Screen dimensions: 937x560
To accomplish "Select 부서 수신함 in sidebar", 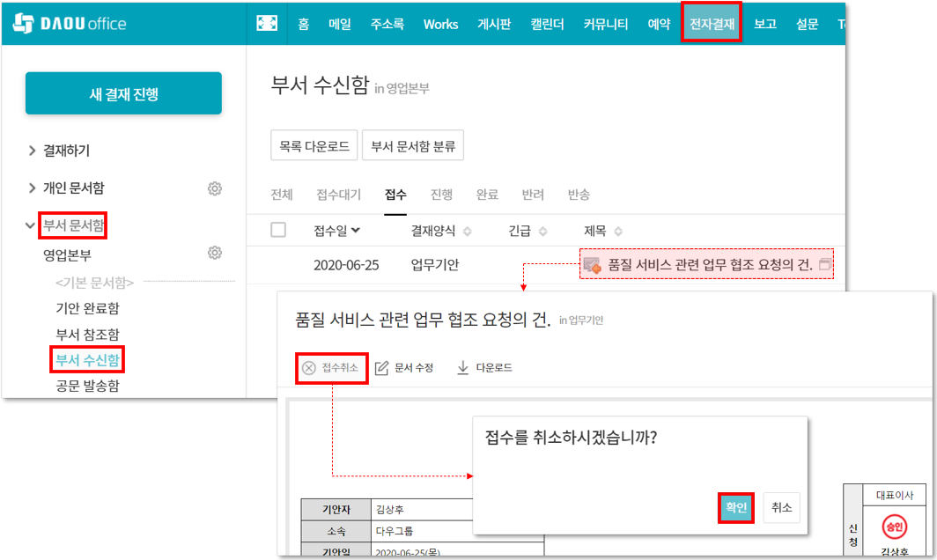I will click(87, 359).
